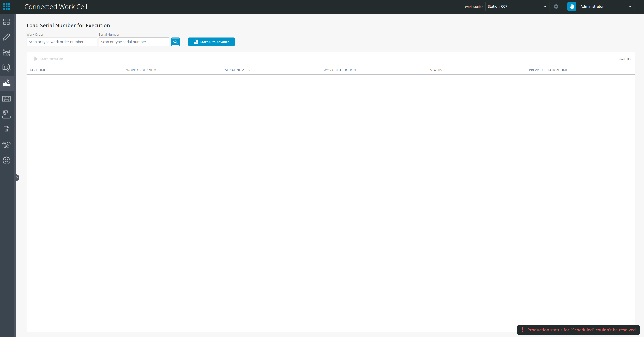Open the scheduling calendar icon
The width and height of the screenshot is (644, 337).
[x=7, y=68]
